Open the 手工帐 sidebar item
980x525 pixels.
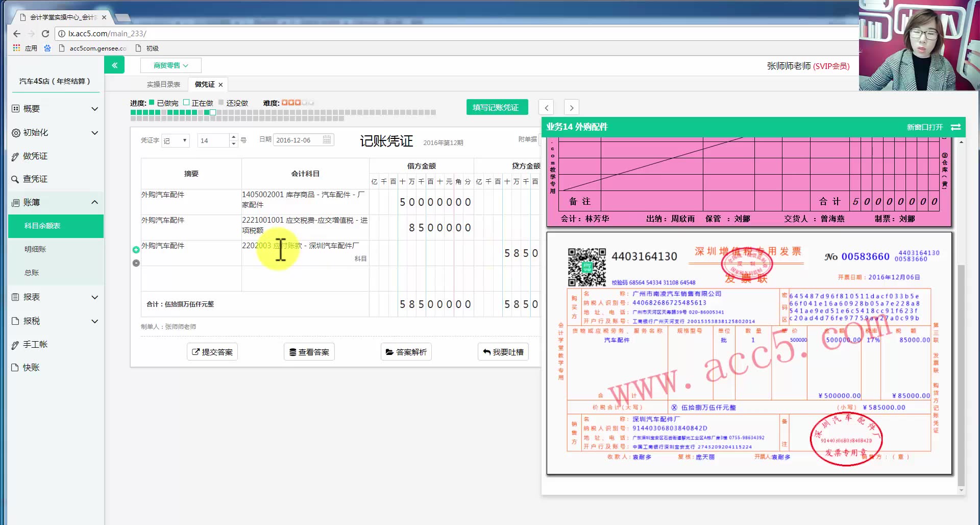click(x=35, y=344)
